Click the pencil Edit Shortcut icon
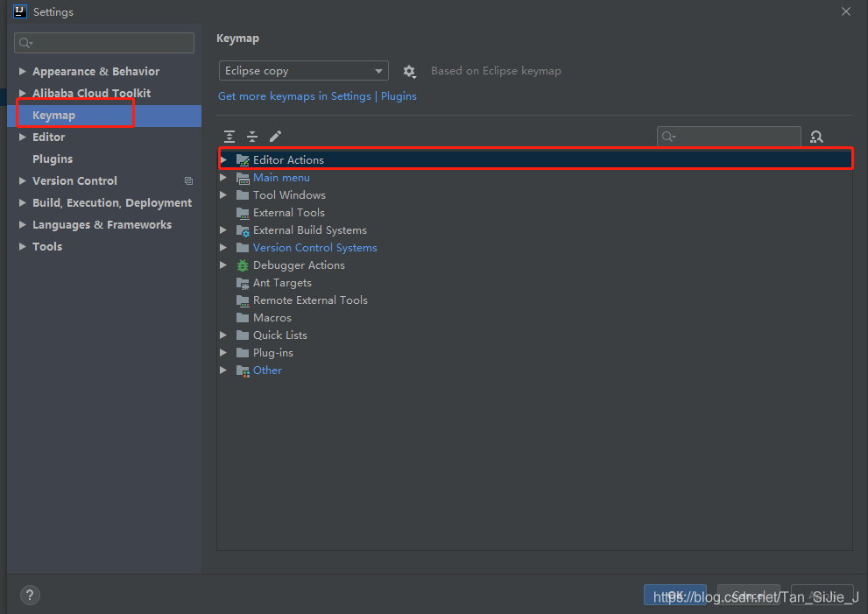 [275, 136]
